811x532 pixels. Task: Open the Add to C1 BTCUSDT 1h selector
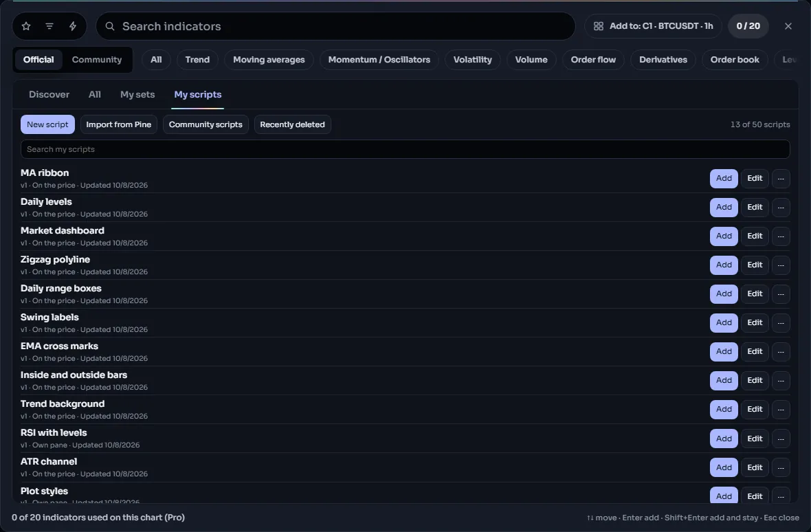653,26
